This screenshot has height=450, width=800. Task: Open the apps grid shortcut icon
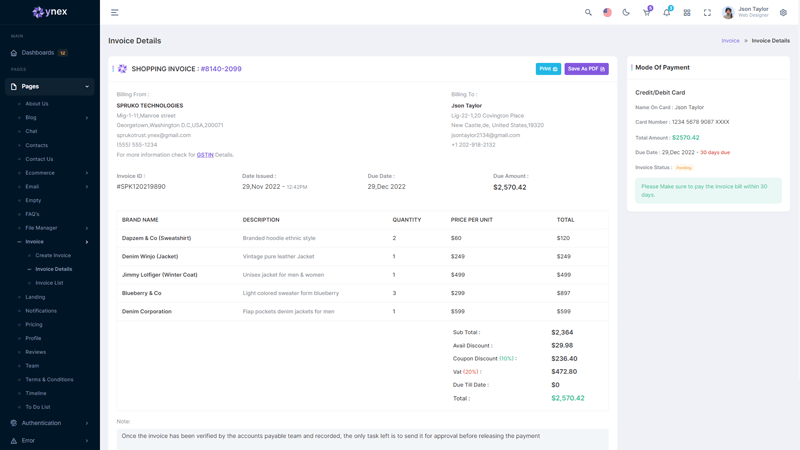[x=687, y=13]
